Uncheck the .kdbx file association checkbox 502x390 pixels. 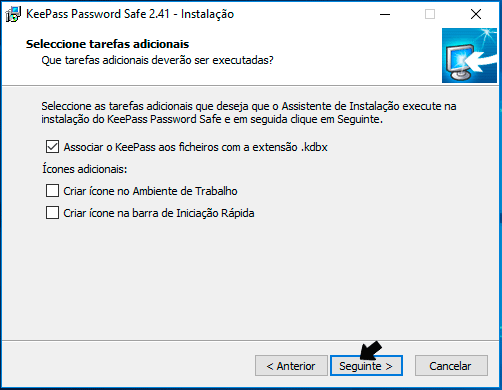[x=52, y=147]
